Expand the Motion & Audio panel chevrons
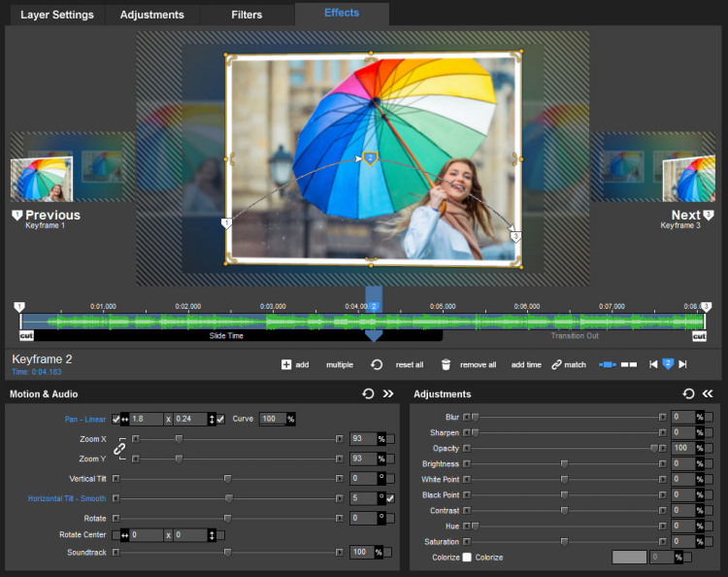This screenshot has width=728, height=577. pos(388,394)
